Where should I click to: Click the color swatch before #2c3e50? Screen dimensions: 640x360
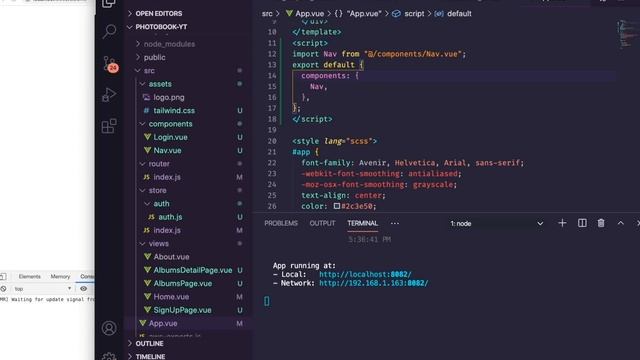coord(337,206)
